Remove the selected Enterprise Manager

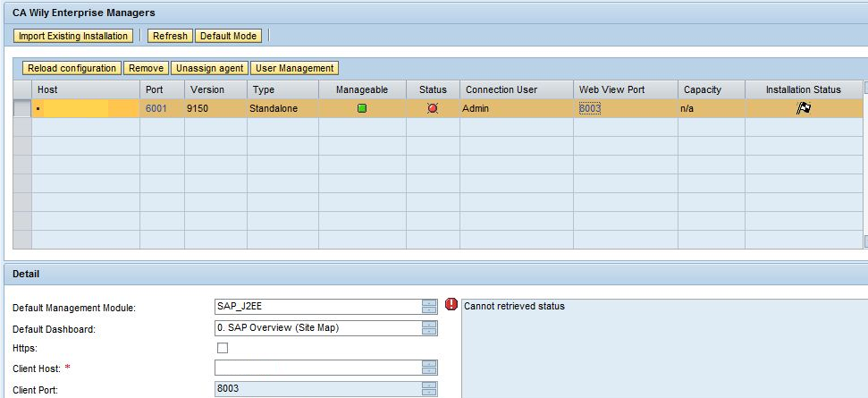pyautogui.click(x=146, y=68)
